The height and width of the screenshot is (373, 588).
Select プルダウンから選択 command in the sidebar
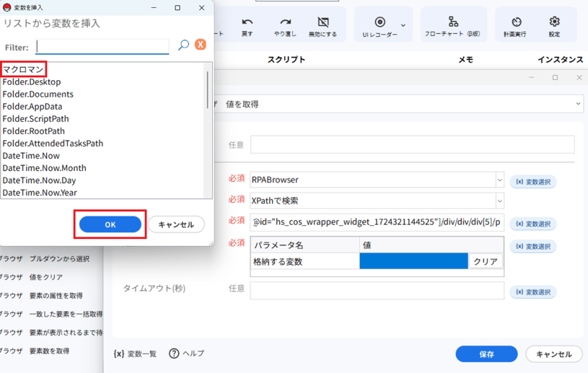point(60,259)
